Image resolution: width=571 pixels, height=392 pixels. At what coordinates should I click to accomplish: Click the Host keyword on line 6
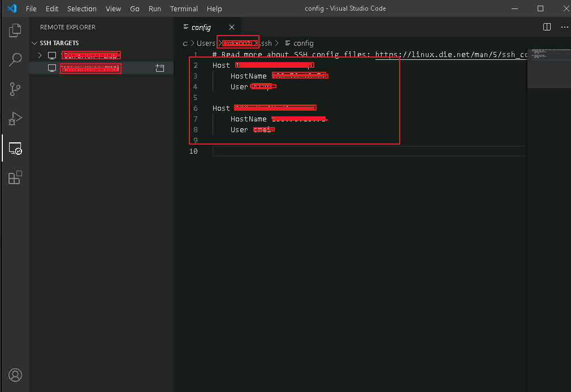click(x=221, y=108)
